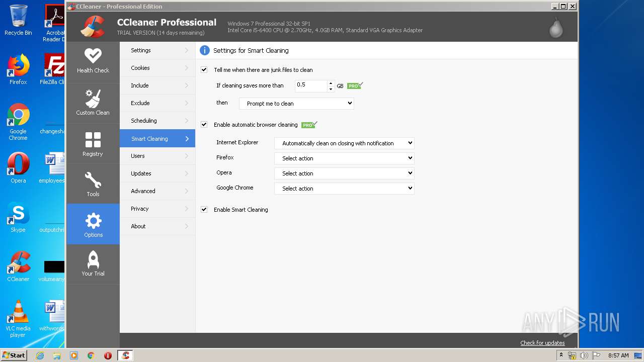This screenshot has width=644, height=362.
Task: Click the 0.5 GB savings input field
Action: click(x=311, y=85)
